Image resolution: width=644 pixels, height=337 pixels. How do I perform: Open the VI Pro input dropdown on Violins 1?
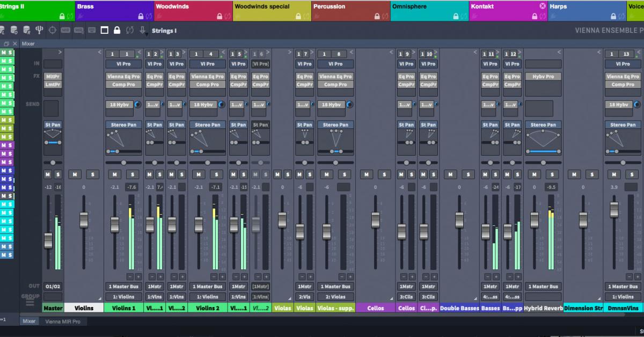point(123,64)
